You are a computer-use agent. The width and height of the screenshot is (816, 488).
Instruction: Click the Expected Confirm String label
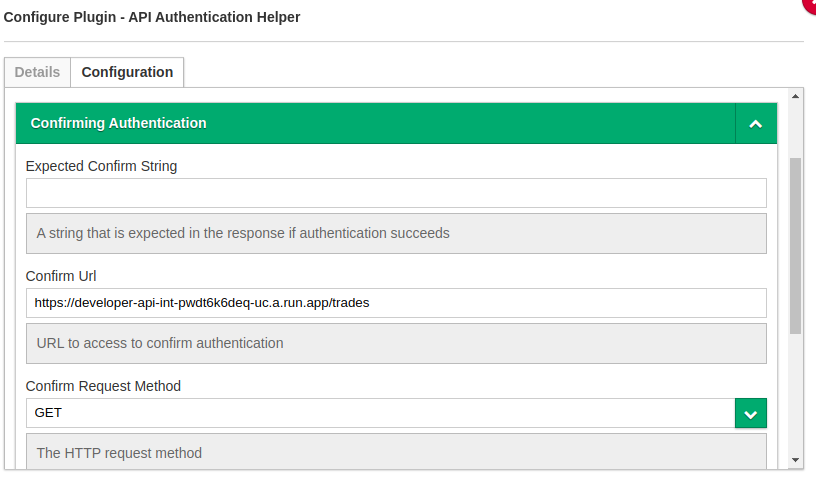tap(101, 166)
